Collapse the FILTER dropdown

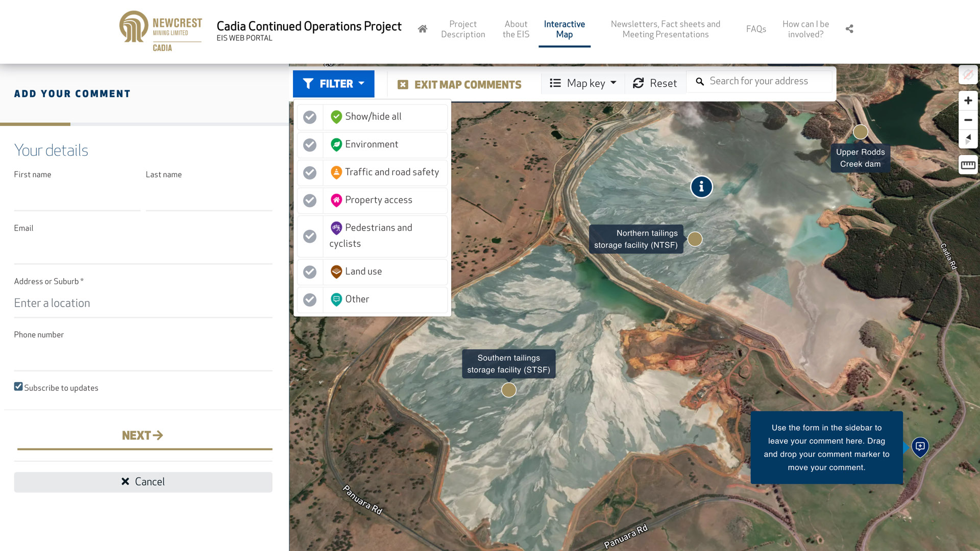[333, 84]
